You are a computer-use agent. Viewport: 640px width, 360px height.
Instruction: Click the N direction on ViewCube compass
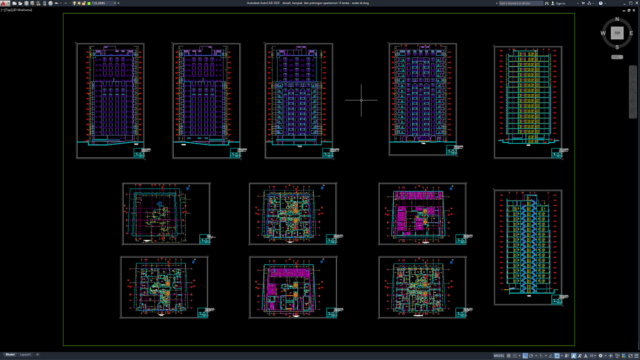[x=617, y=19]
